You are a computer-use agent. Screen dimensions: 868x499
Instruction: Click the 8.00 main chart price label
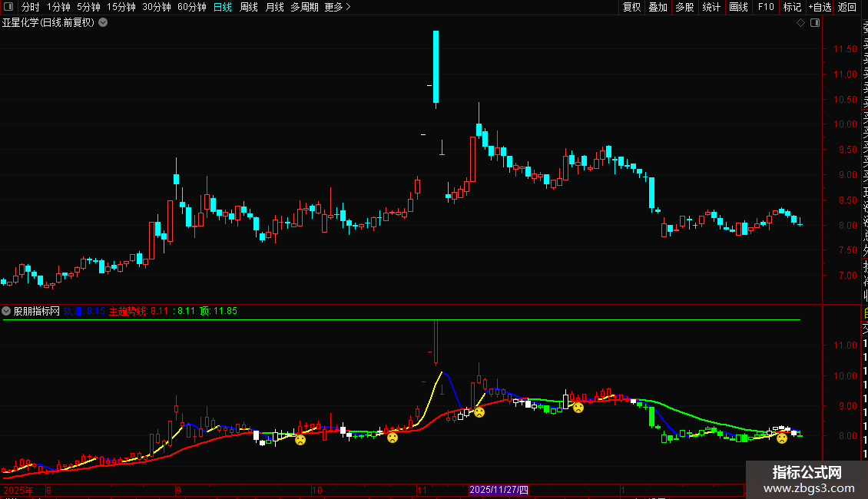847,225
